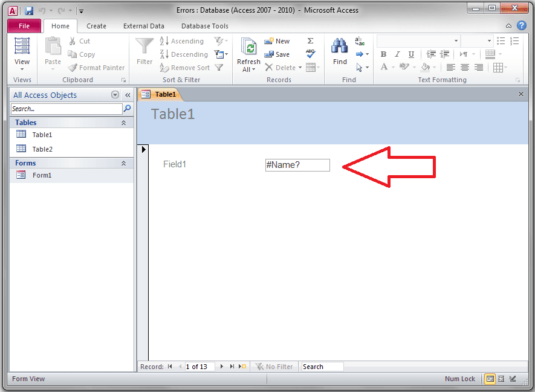Click the Font Color A icon
Screen dimensions: 535x392
384,67
